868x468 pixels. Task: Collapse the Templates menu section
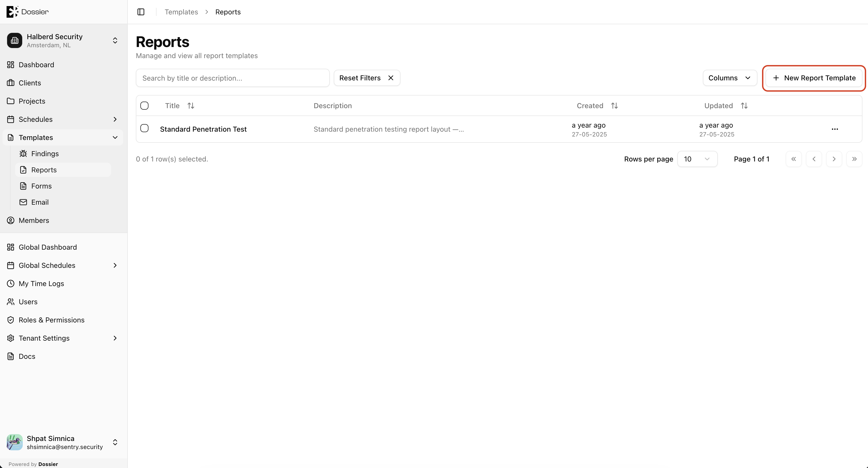coord(115,137)
